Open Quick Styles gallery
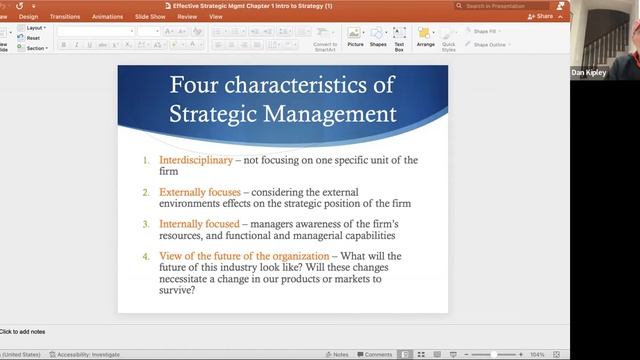This screenshot has height=360, width=640. [449, 40]
